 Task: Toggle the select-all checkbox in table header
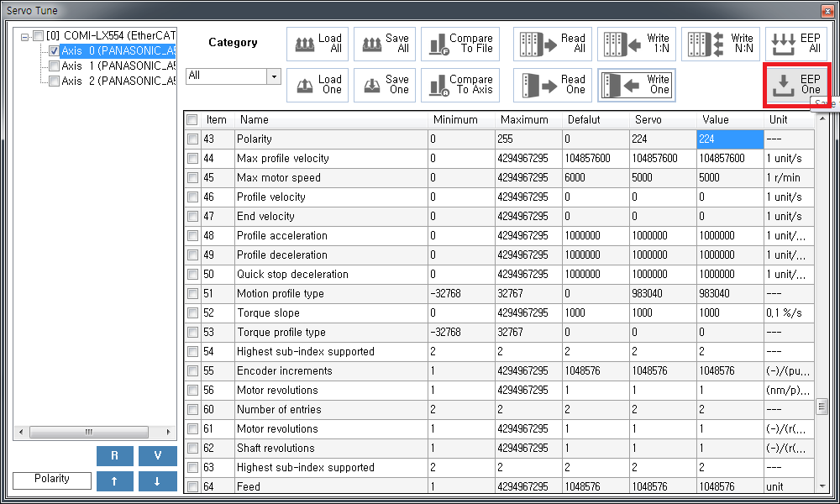(x=192, y=119)
